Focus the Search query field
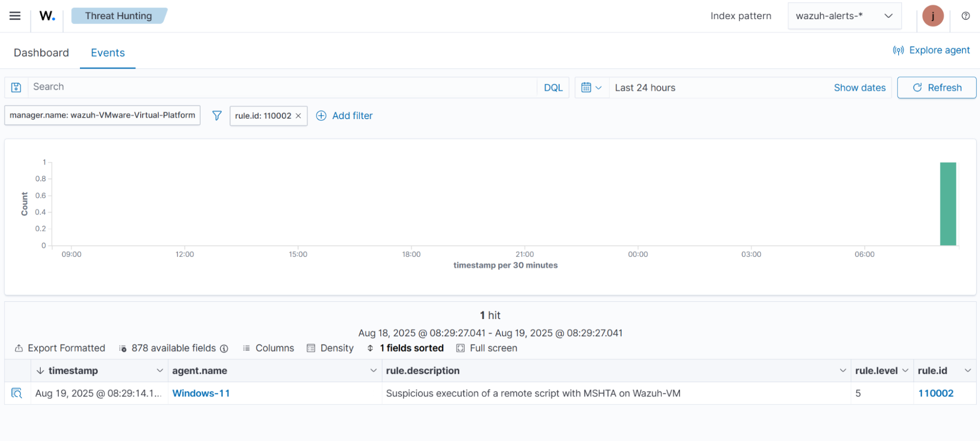The image size is (980, 441). (x=282, y=87)
